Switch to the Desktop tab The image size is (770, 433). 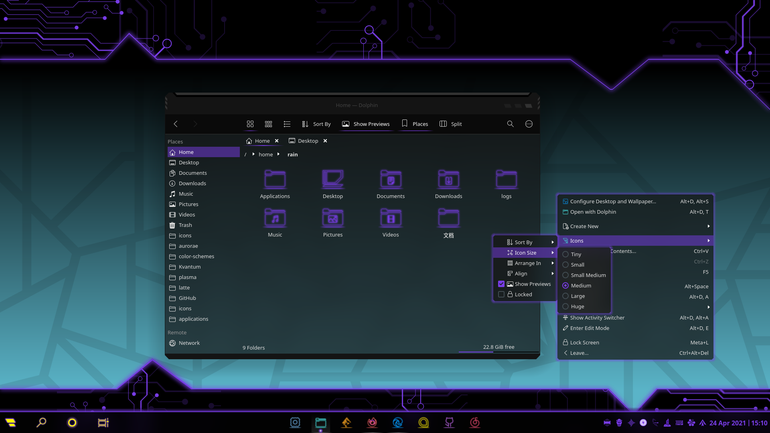(x=308, y=141)
